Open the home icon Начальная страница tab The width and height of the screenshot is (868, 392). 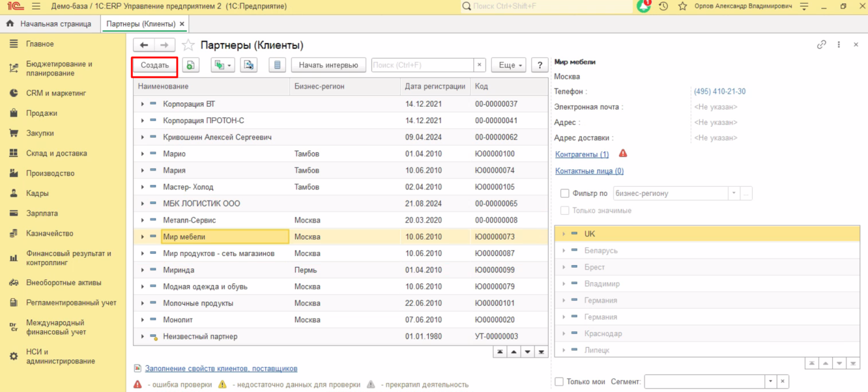[x=49, y=24]
